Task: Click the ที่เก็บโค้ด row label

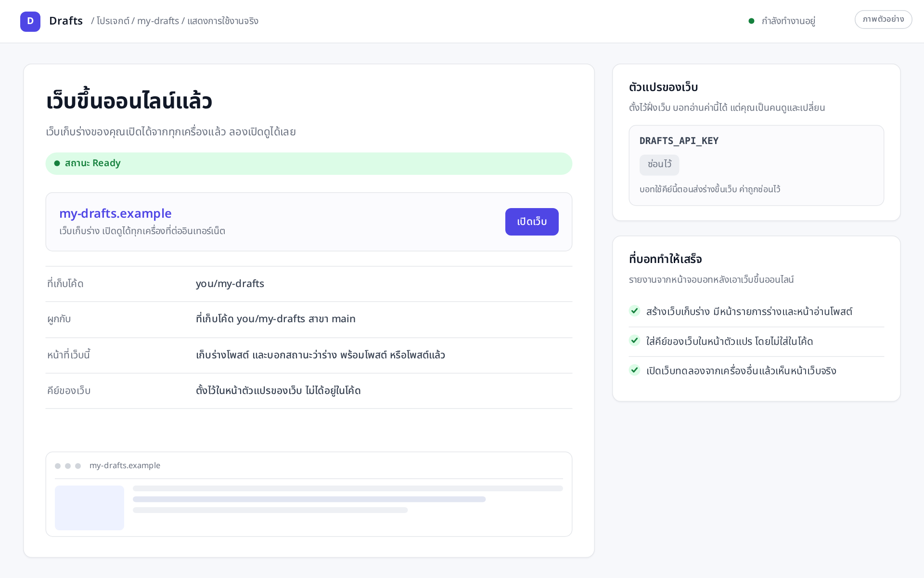Action: [65, 284]
